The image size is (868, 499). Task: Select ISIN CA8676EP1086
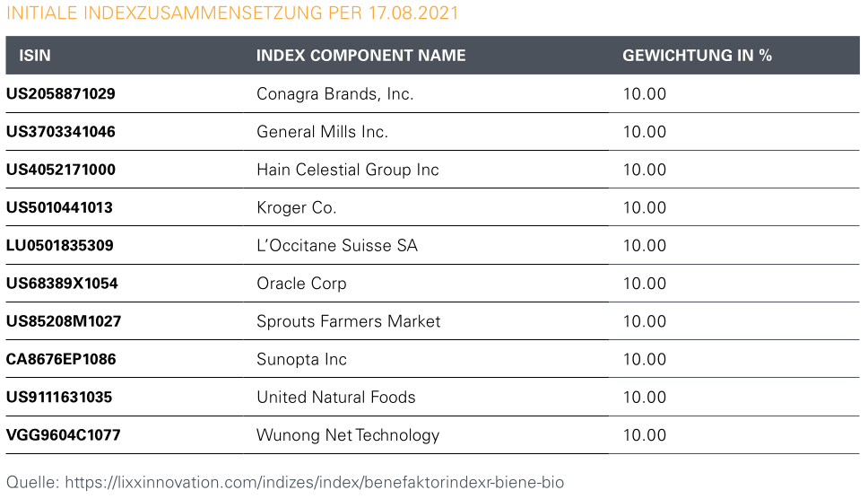60,359
